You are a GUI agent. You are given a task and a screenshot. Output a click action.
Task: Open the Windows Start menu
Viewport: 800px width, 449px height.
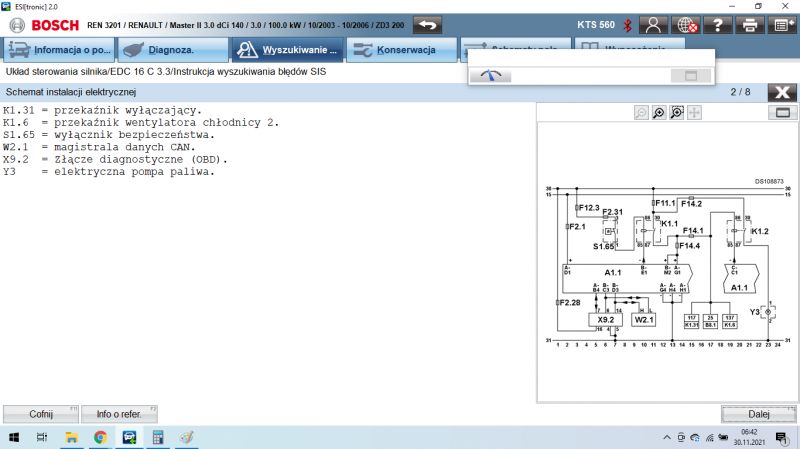14,437
